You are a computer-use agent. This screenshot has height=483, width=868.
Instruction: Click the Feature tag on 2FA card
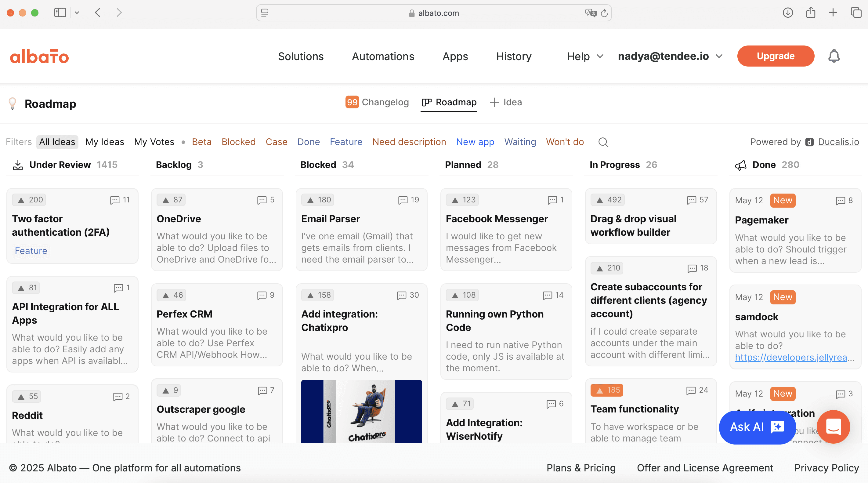point(31,251)
